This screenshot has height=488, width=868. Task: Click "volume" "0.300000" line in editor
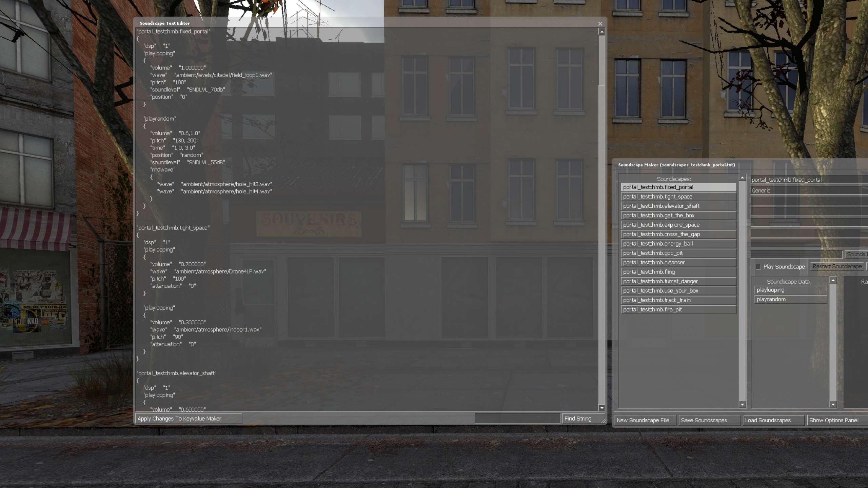point(178,322)
